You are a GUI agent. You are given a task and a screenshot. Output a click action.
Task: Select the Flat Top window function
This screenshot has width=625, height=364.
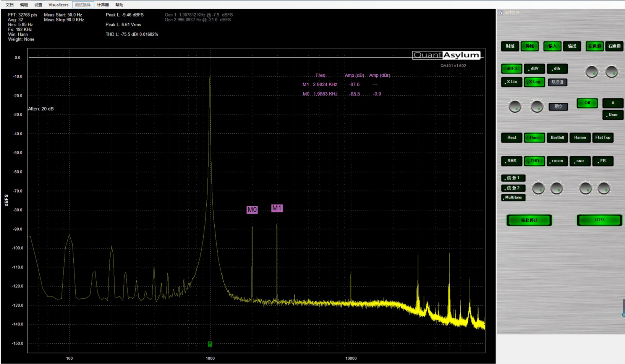pyautogui.click(x=602, y=138)
